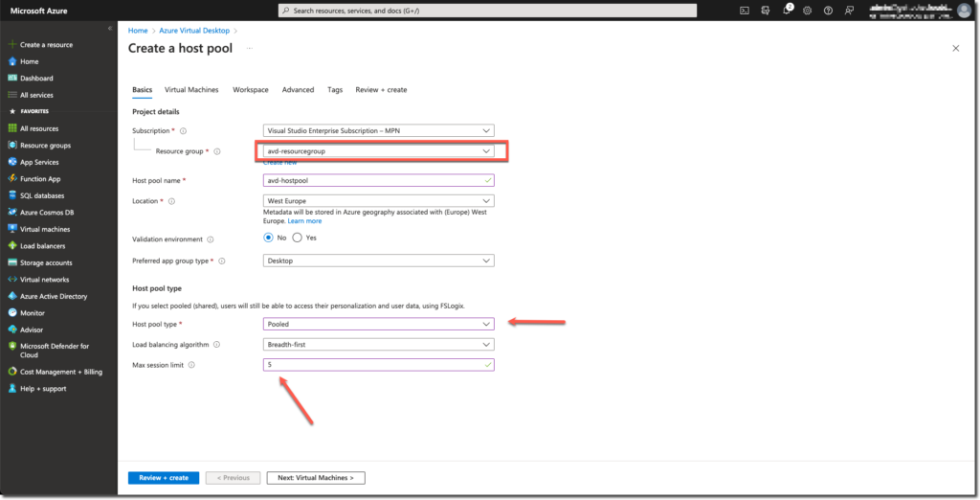
Task: Open the Location dropdown
Action: (378, 201)
